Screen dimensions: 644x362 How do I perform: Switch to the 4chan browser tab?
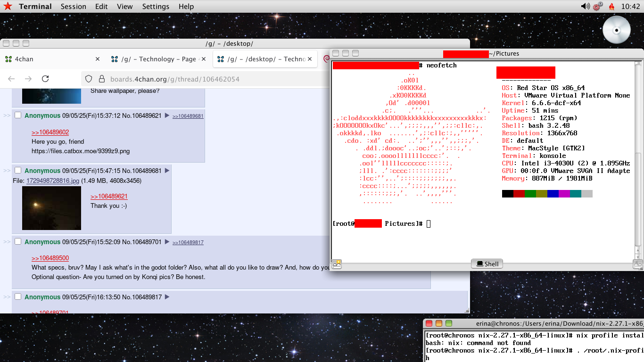53,59
